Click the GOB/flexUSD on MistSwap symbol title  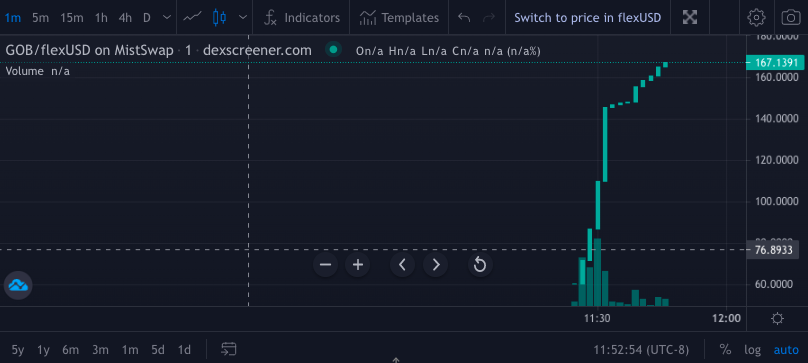pyautogui.click(x=89, y=51)
